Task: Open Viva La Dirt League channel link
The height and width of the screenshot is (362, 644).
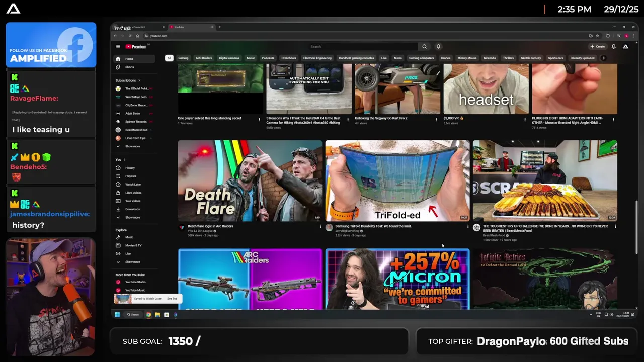Action: pos(200,231)
